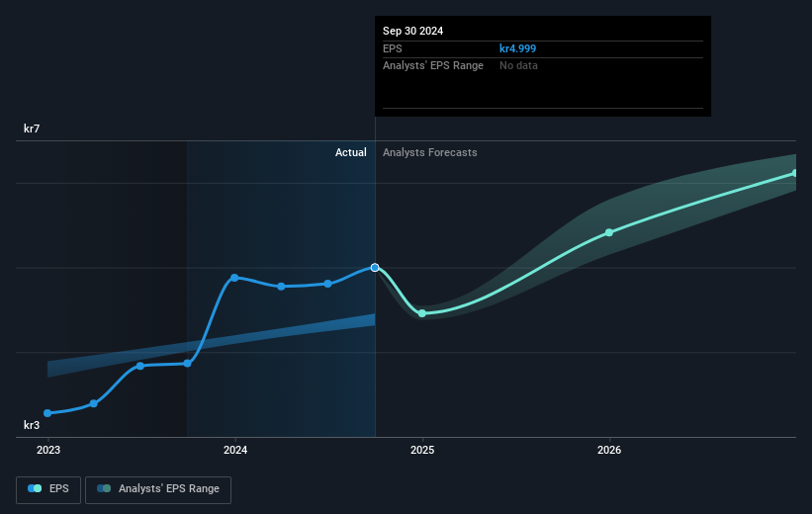
Task: Select the mid-2024 EPS data point after the dip
Action: click(327, 284)
